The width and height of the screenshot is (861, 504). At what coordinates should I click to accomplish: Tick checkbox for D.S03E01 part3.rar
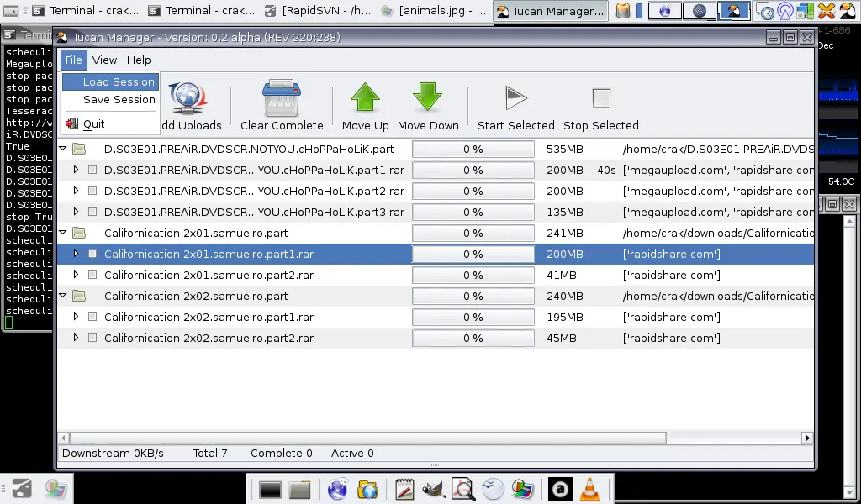click(x=92, y=212)
